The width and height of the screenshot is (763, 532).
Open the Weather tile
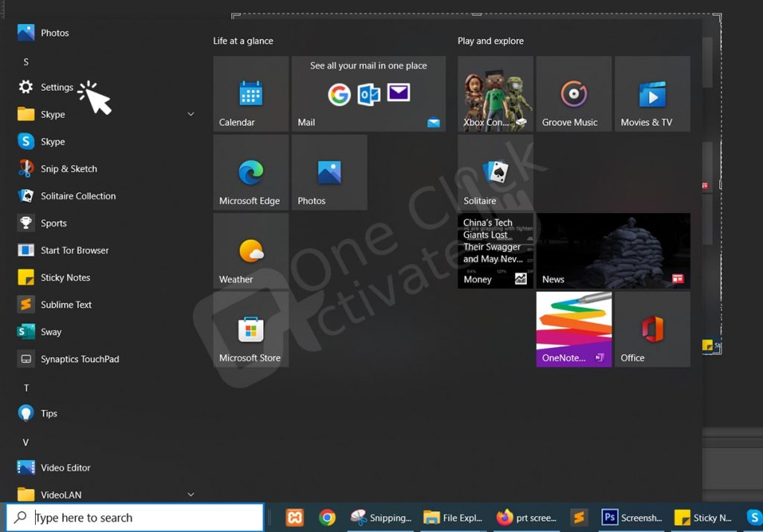(x=251, y=251)
